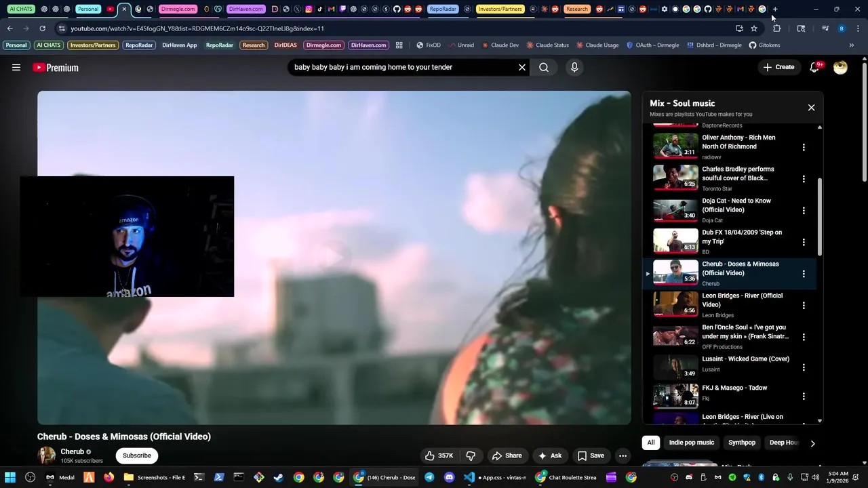Bookmark this page with the star icon

point(754,28)
